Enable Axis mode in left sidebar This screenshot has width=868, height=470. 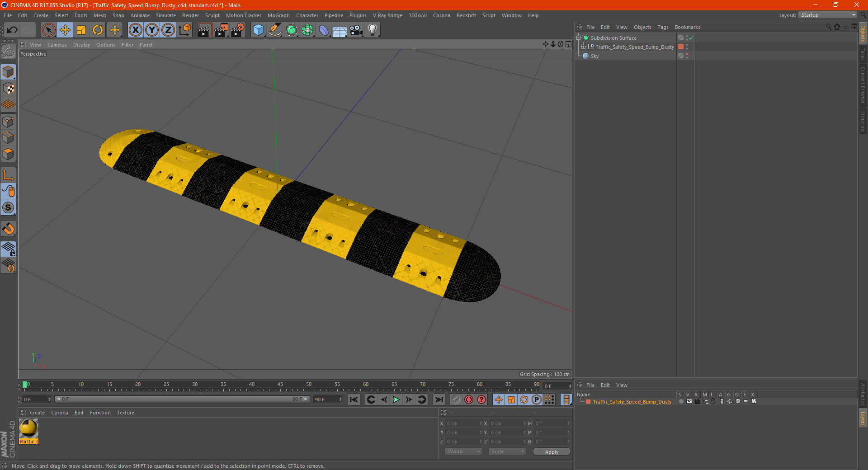[8, 175]
